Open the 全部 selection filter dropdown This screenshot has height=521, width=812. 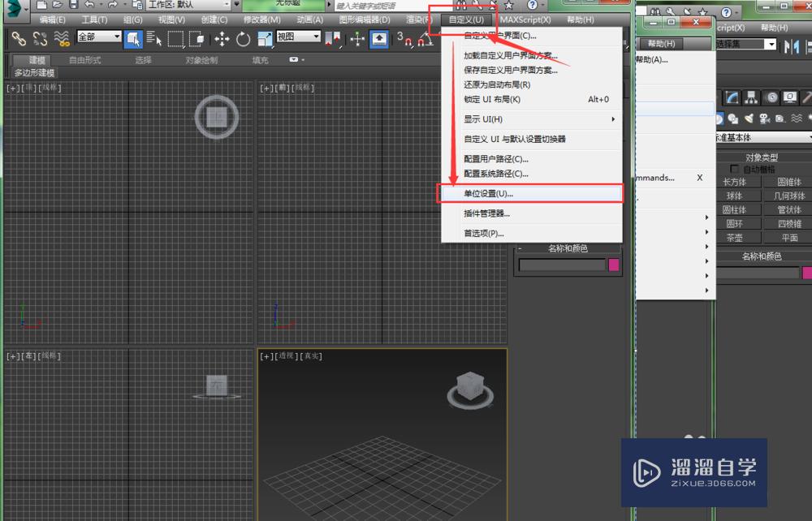click(99, 37)
